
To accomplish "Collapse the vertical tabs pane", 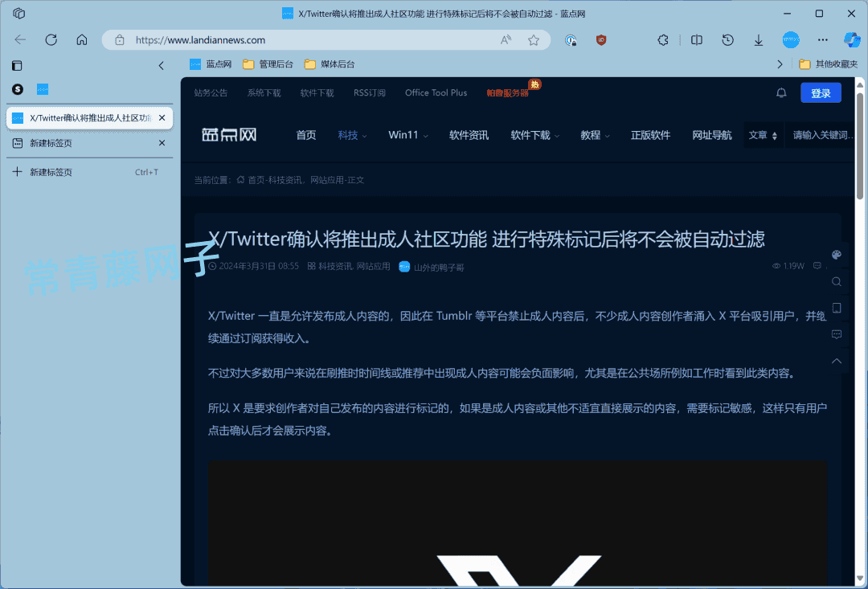I will point(161,65).
